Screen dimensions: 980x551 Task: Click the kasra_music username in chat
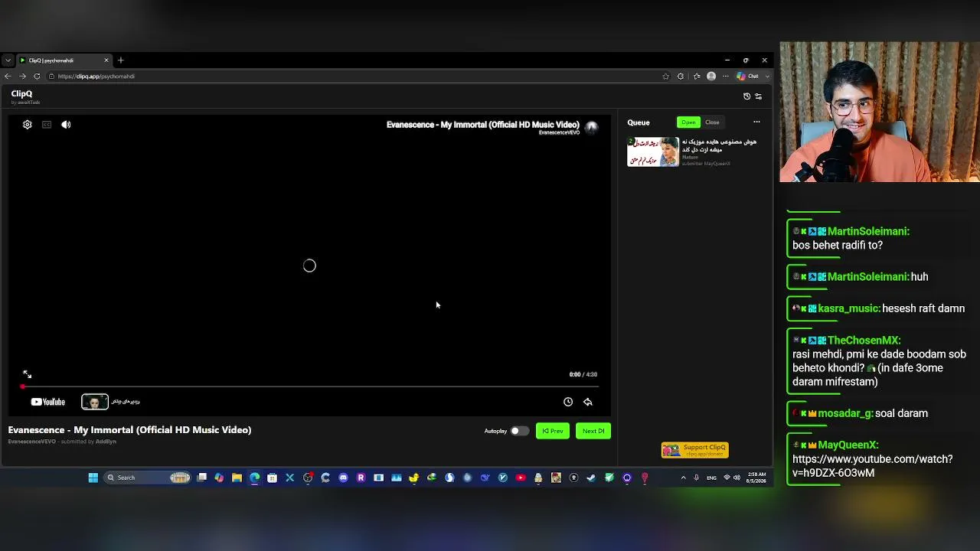(x=848, y=308)
